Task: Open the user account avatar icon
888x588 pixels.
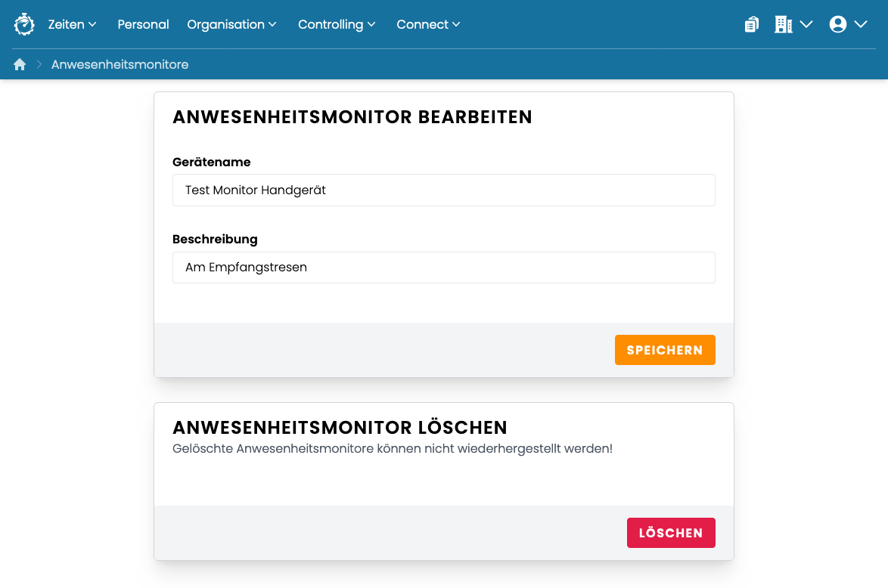Action: point(837,24)
